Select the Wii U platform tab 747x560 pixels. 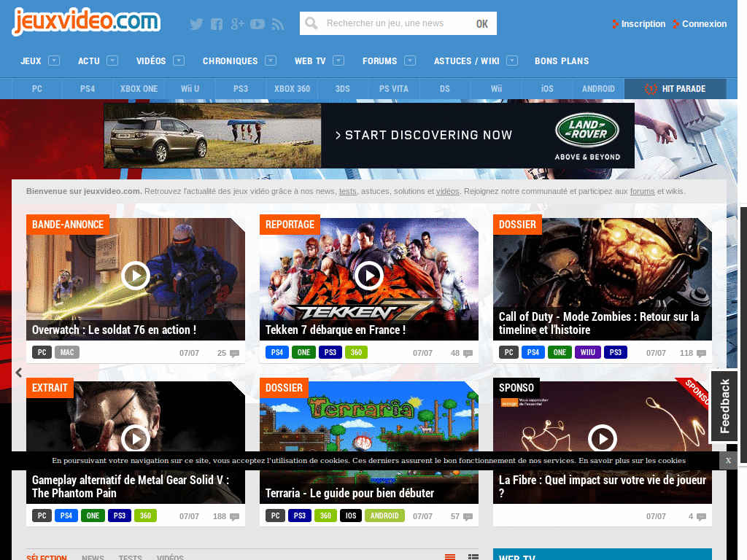190,88
